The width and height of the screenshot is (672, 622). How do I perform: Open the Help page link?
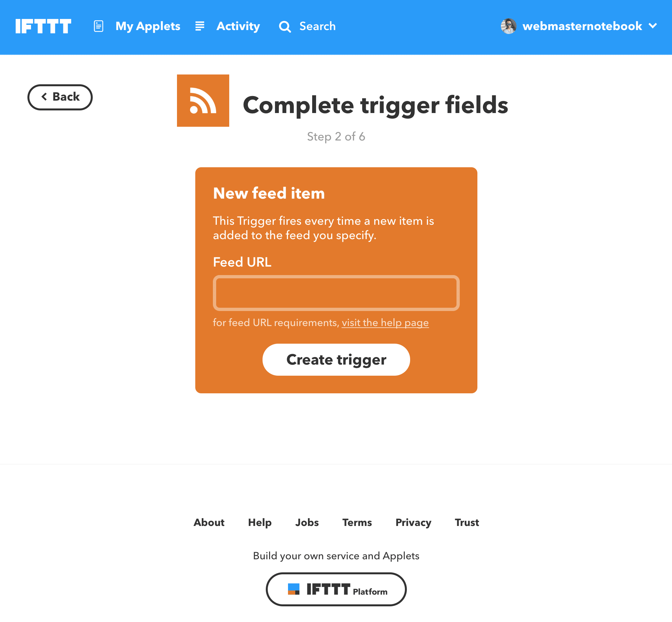point(386,323)
